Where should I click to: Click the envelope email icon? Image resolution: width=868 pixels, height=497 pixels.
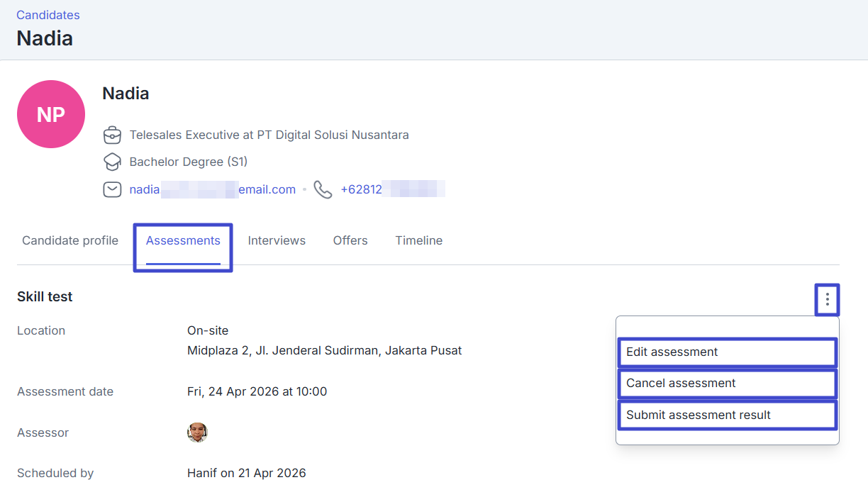tap(112, 189)
